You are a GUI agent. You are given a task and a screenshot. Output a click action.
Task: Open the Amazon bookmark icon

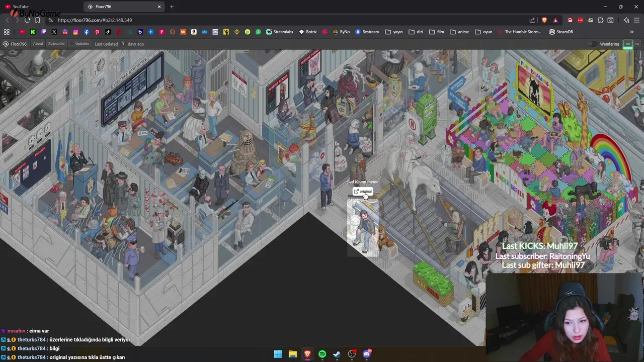tap(194, 32)
